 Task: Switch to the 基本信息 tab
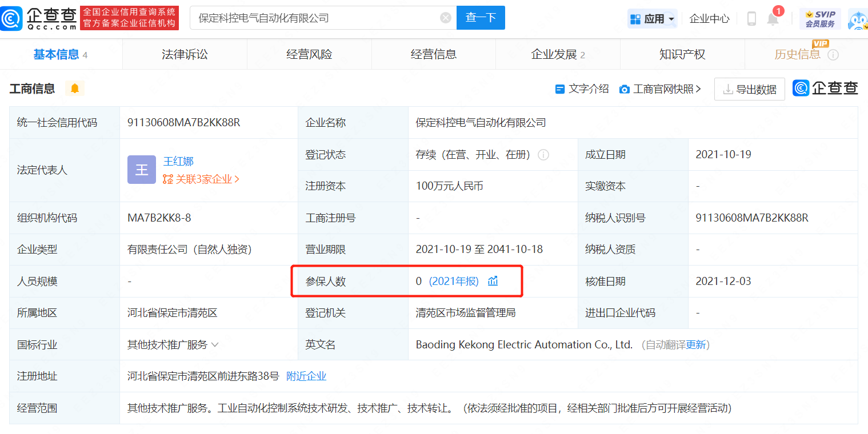(61, 54)
